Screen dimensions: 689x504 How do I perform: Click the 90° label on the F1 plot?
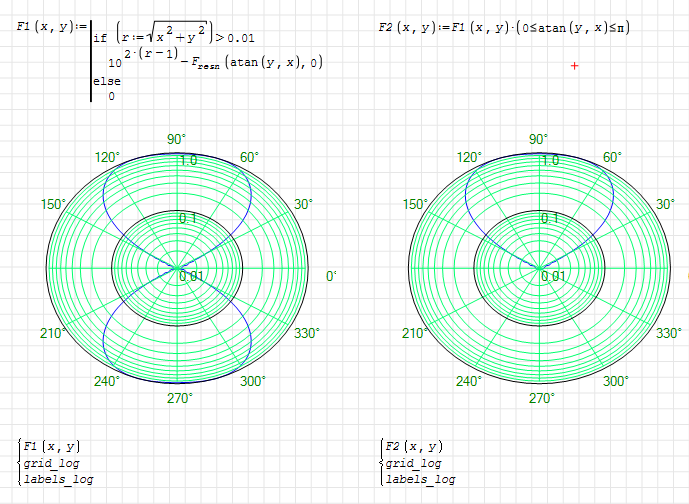177,139
